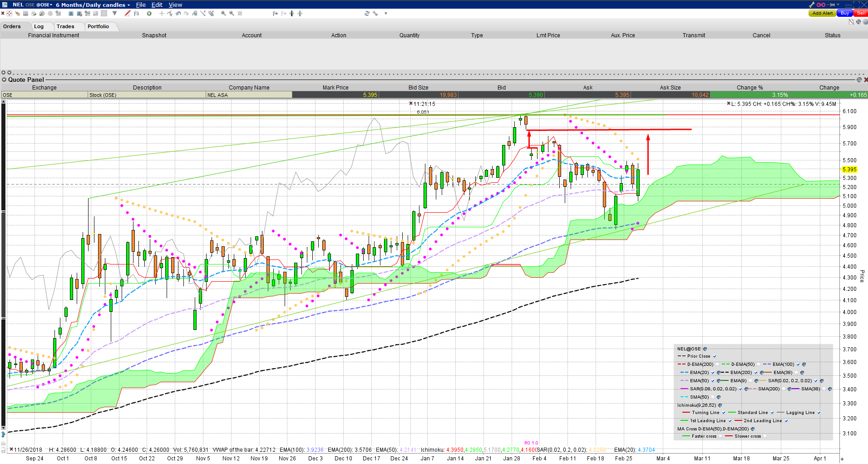This screenshot has height=464, width=868.
Task: Enable D-EMA(200) checkbox
Action: 717,364
